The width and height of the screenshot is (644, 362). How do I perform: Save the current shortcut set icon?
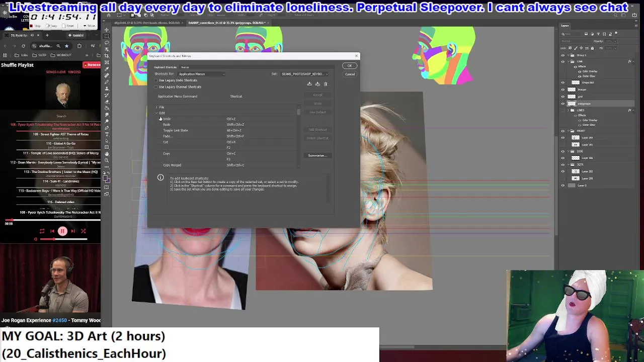(309, 84)
